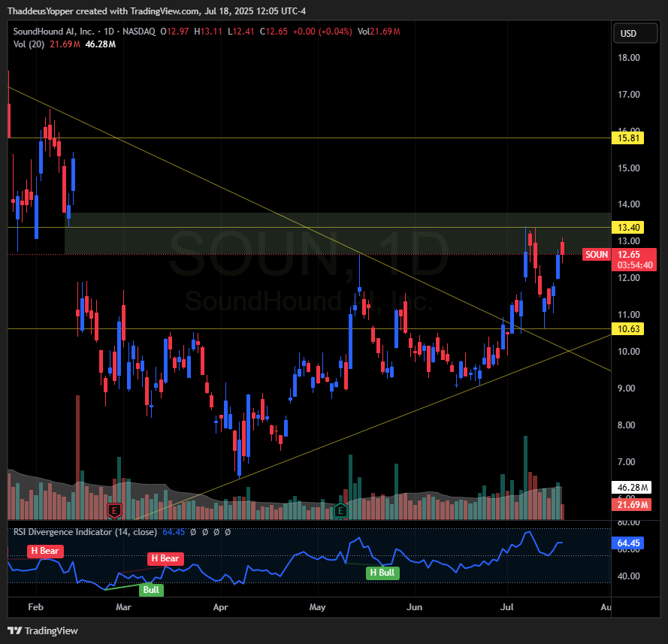This screenshot has height=644, width=668.
Task: Click the green H Bull divergence label
Action: coord(382,573)
